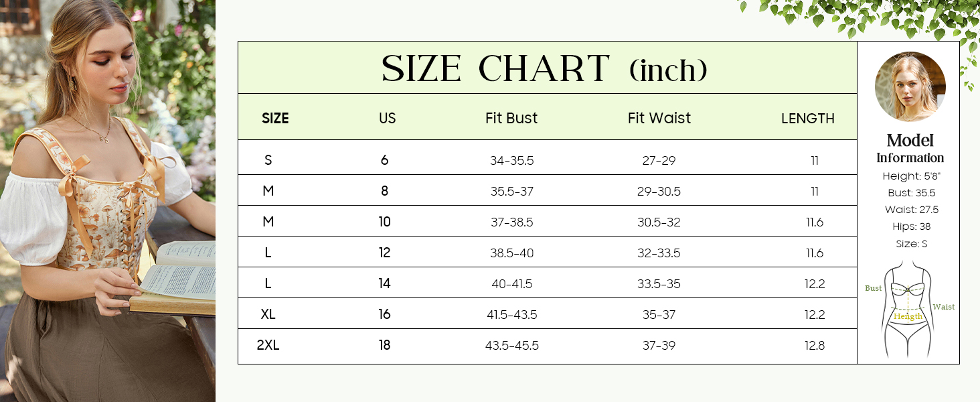
Task: Click the LENGTH column header
Action: coord(808,119)
